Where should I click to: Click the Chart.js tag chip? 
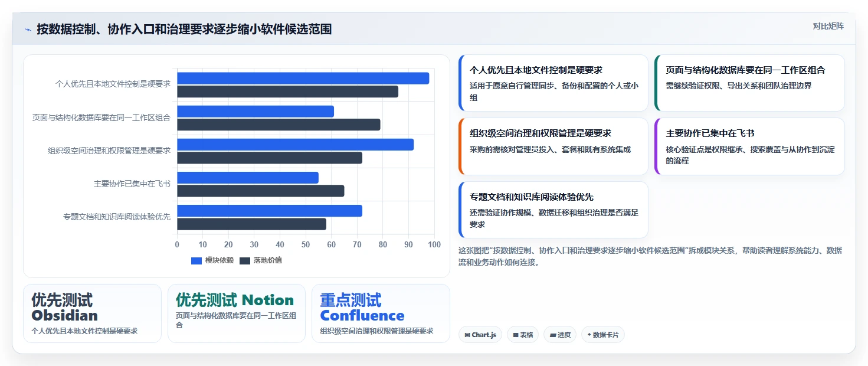pos(480,335)
